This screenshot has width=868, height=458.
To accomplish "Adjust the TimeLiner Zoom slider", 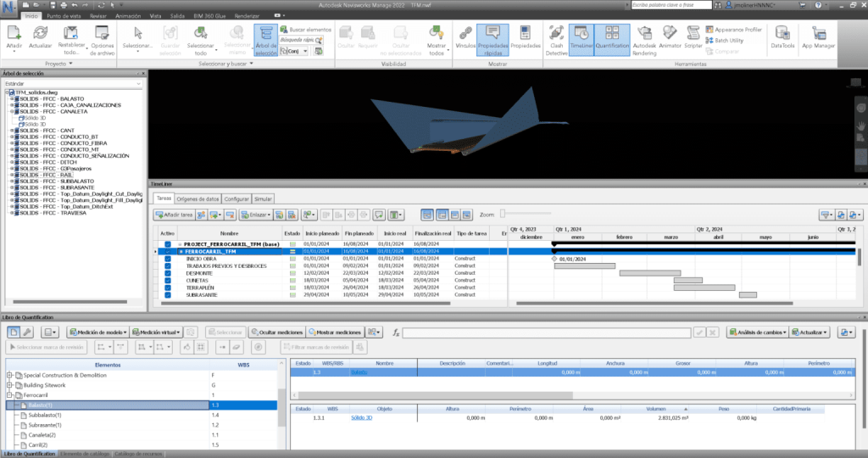I will (502, 215).
